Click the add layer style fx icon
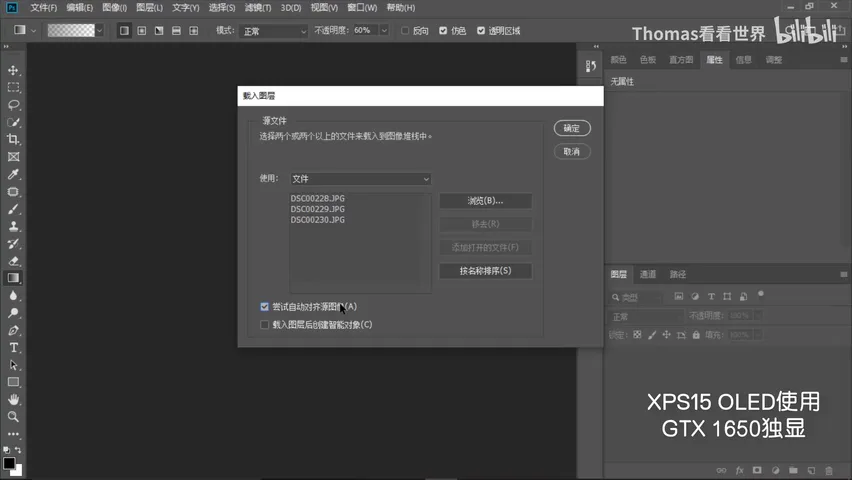 740,470
